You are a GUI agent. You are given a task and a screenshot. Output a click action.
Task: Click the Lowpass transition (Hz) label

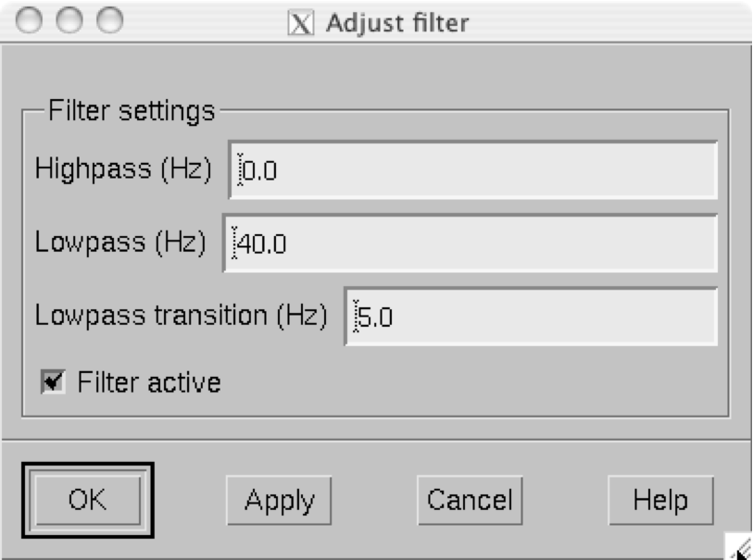(x=181, y=316)
